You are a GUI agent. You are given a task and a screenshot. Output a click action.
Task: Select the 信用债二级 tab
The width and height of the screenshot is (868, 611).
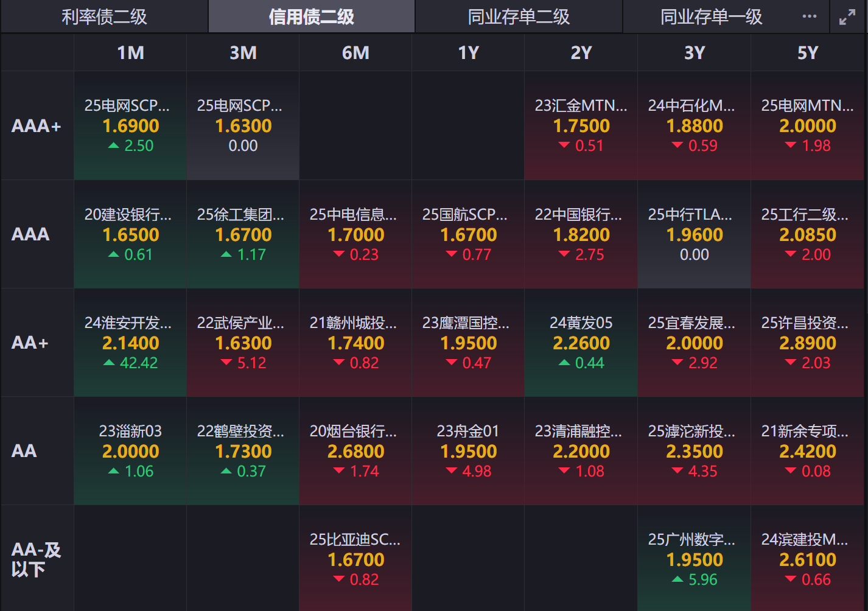click(312, 16)
